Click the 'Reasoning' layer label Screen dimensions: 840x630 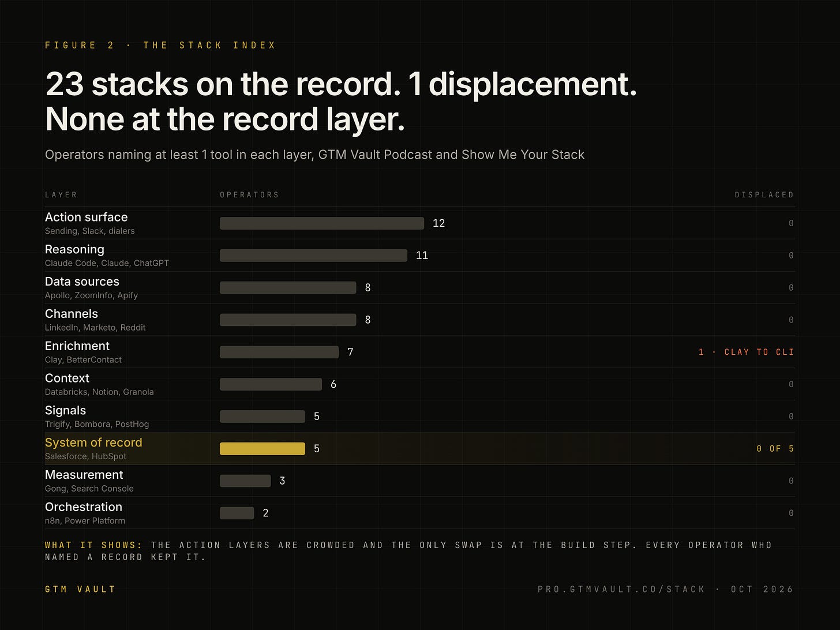click(x=74, y=249)
